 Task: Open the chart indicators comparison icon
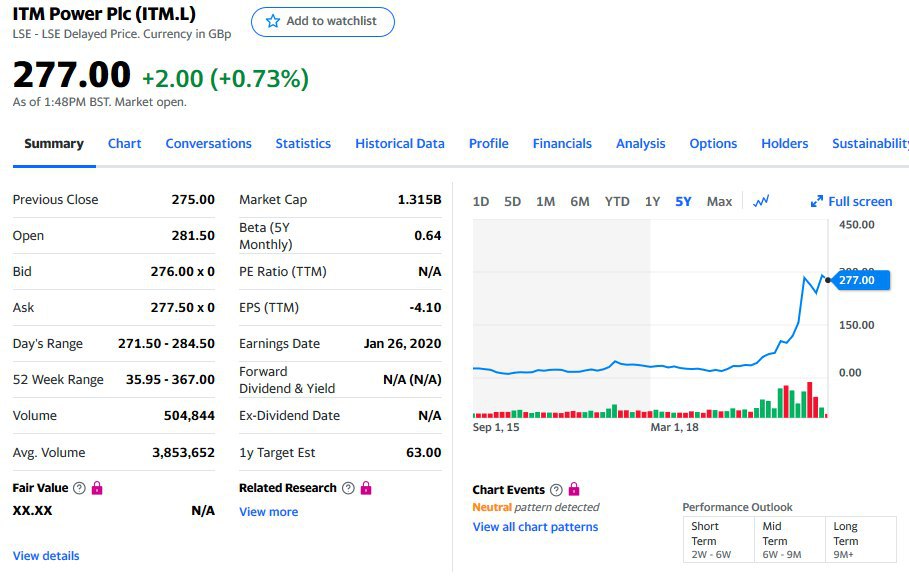pyautogui.click(x=761, y=201)
